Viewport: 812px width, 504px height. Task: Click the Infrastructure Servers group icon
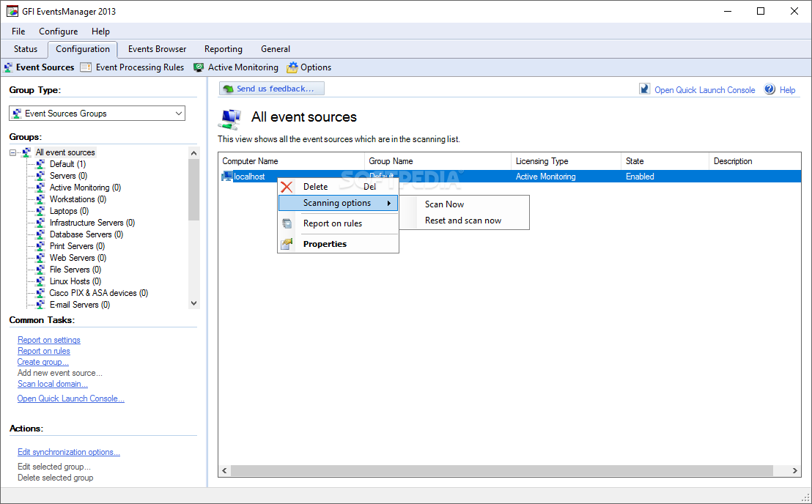point(40,223)
